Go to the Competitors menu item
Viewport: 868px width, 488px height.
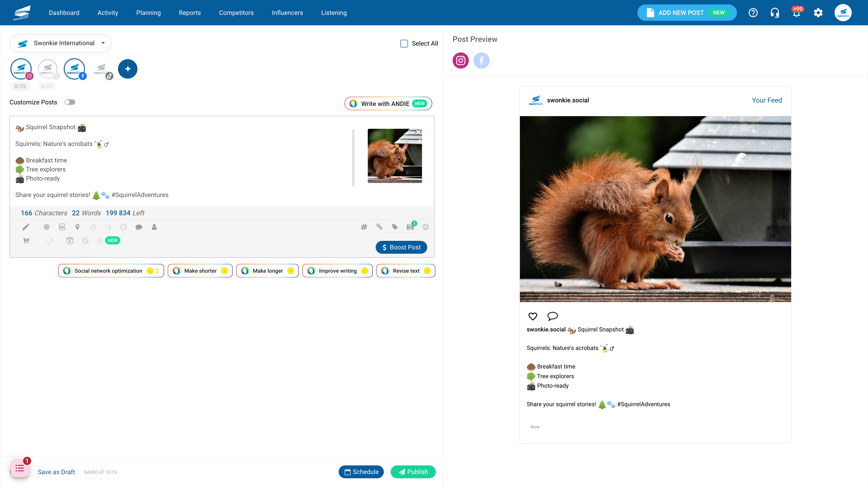[x=236, y=13]
